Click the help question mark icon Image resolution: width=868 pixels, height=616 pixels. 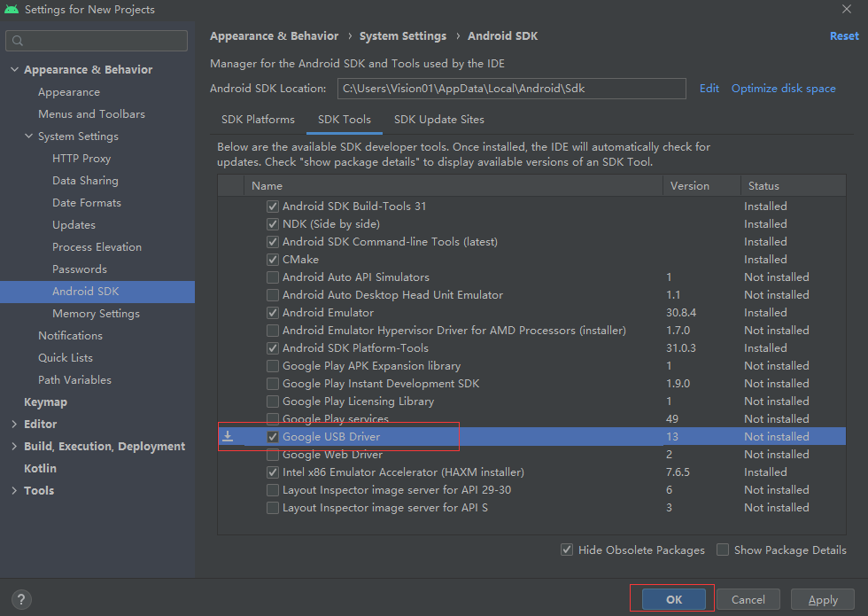(x=21, y=599)
